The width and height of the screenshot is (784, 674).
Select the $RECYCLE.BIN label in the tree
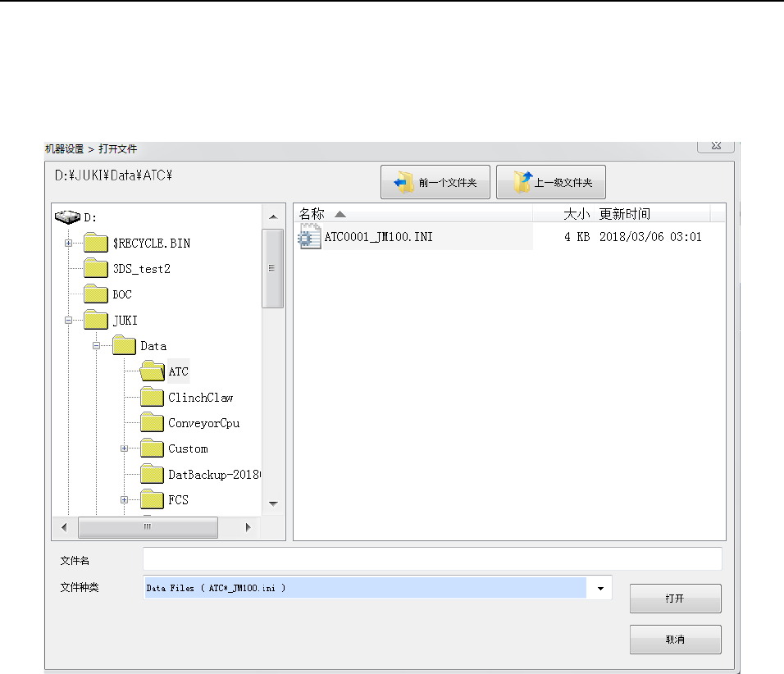click(152, 243)
